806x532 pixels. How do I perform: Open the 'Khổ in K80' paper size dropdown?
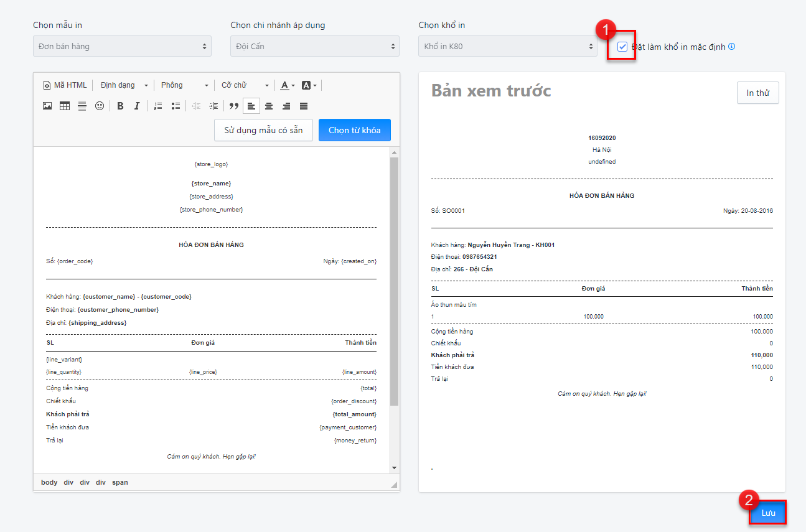507,46
